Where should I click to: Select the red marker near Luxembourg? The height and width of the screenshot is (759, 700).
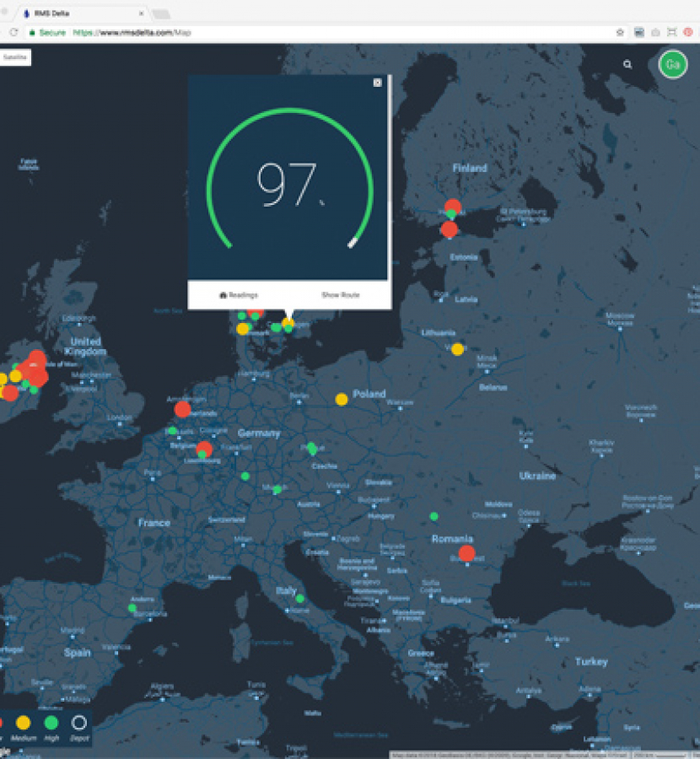point(205,448)
